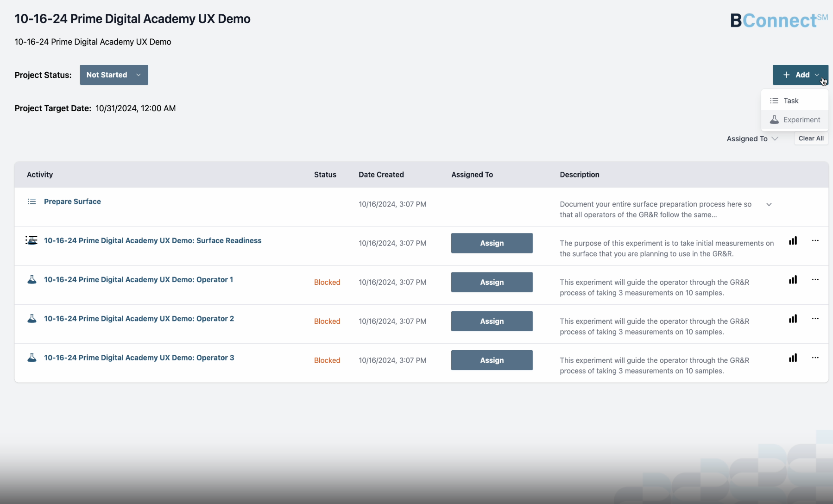Click the Status column header
The width and height of the screenshot is (833, 504).
325,175
